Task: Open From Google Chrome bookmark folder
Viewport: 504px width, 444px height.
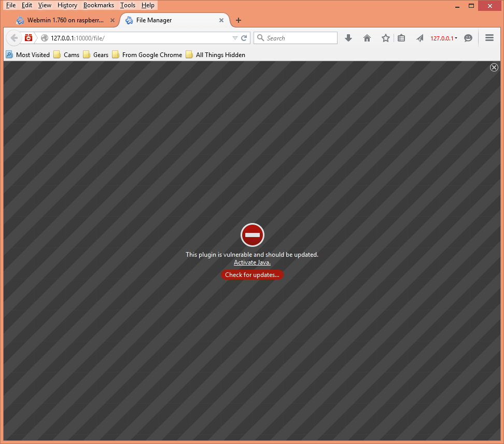Action: 147,54
